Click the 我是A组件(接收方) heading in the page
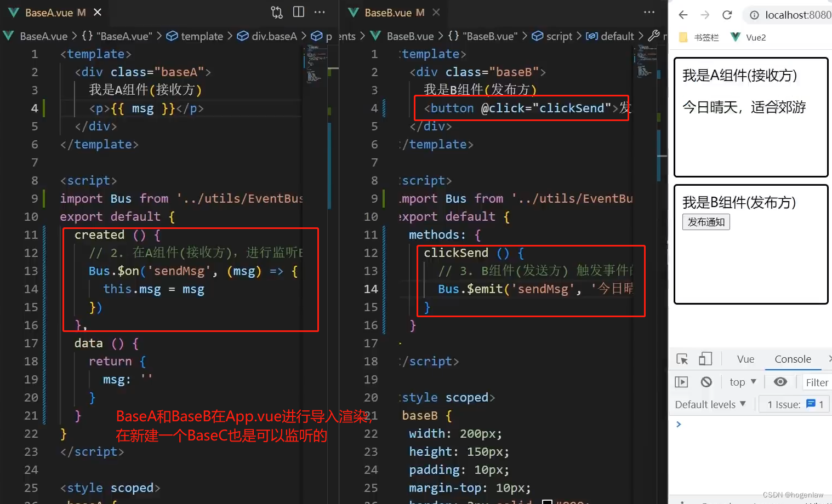 click(739, 75)
